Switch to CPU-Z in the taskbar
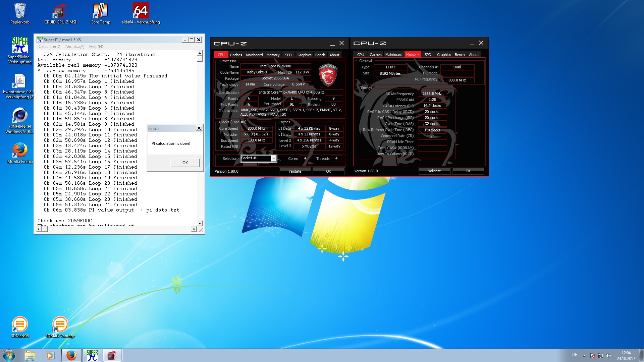The width and height of the screenshot is (644, 362). pyautogui.click(x=112, y=355)
